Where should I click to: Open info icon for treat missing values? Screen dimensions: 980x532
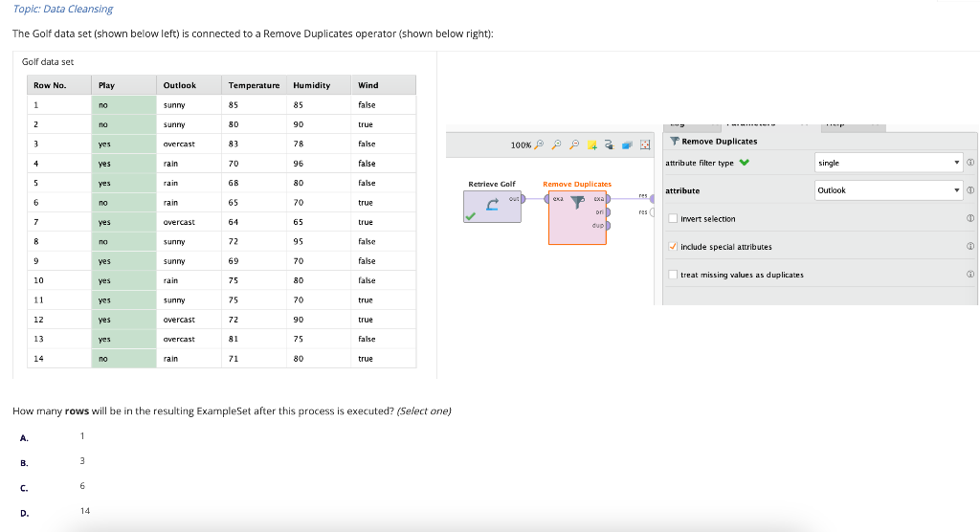(970, 274)
